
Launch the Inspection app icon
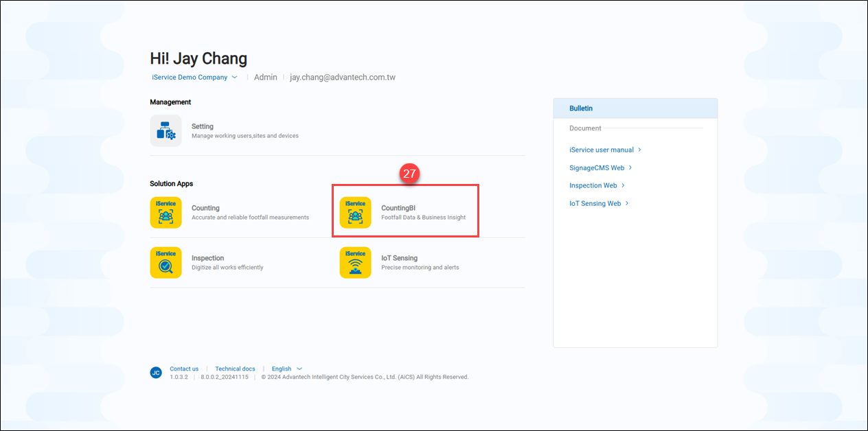[x=165, y=262]
